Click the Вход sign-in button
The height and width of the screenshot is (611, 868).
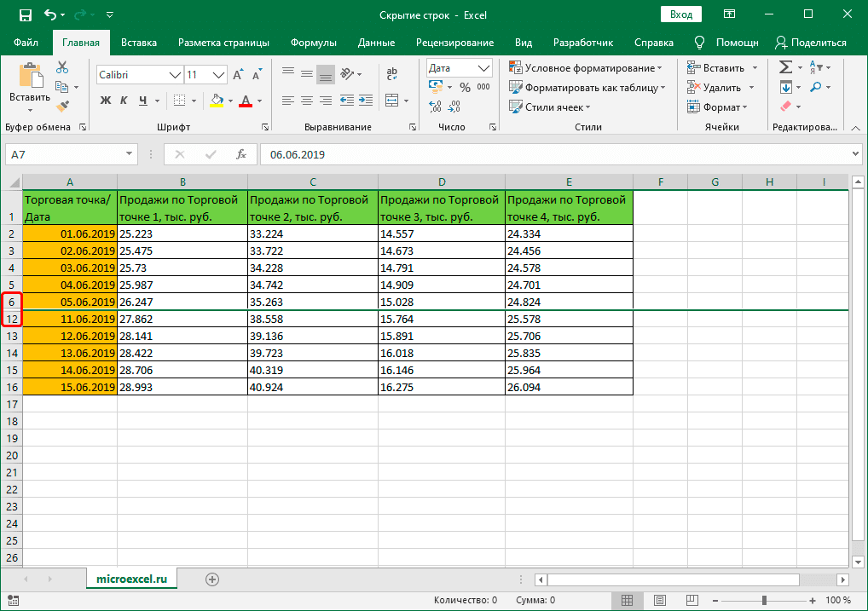point(681,14)
